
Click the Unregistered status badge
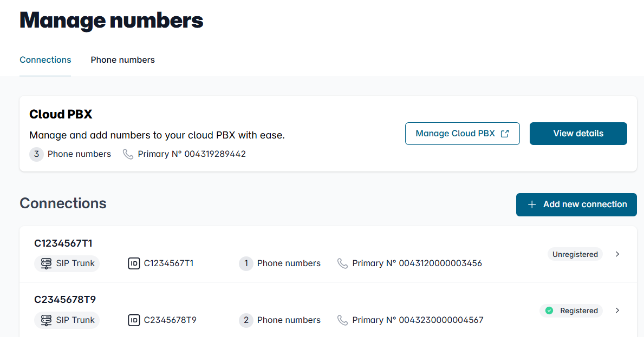pos(575,254)
